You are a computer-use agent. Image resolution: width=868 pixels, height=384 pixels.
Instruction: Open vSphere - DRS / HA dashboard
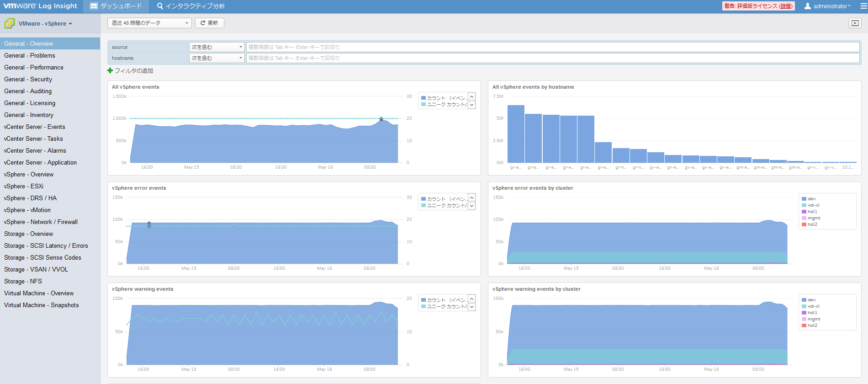coord(50,198)
